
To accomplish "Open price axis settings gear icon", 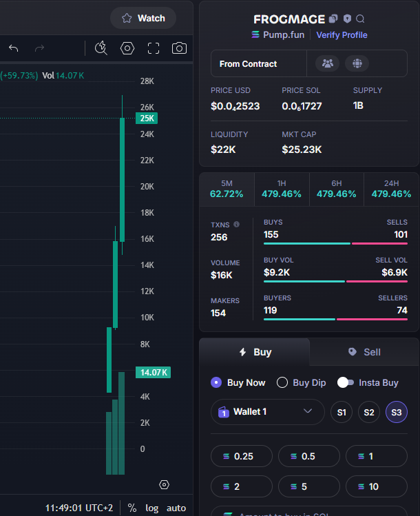I will [x=164, y=485].
